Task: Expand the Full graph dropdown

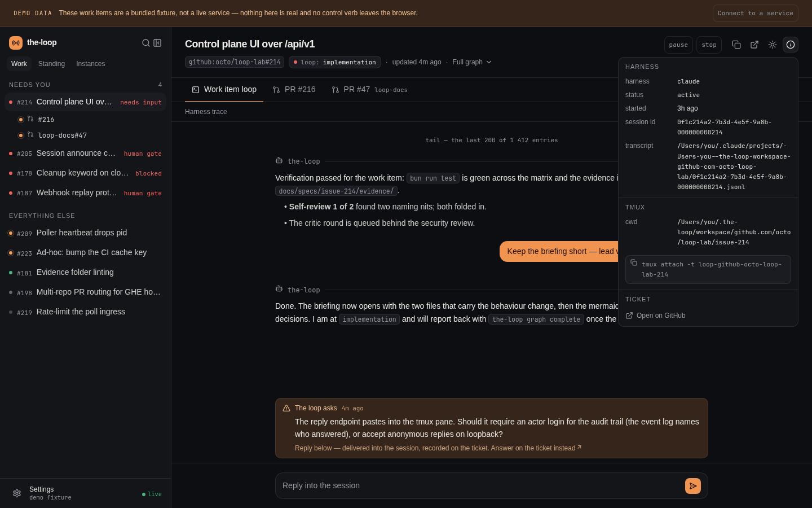Action: (x=472, y=62)
